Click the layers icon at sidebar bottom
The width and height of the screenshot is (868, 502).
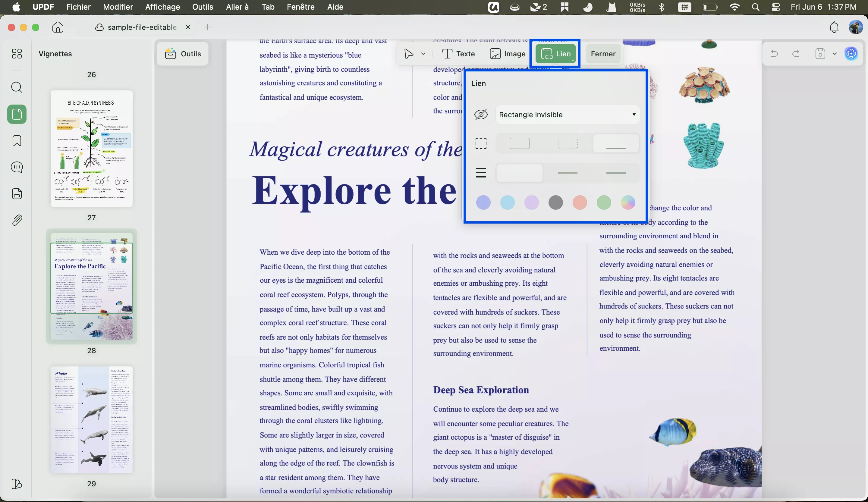(x=17, y=484)
